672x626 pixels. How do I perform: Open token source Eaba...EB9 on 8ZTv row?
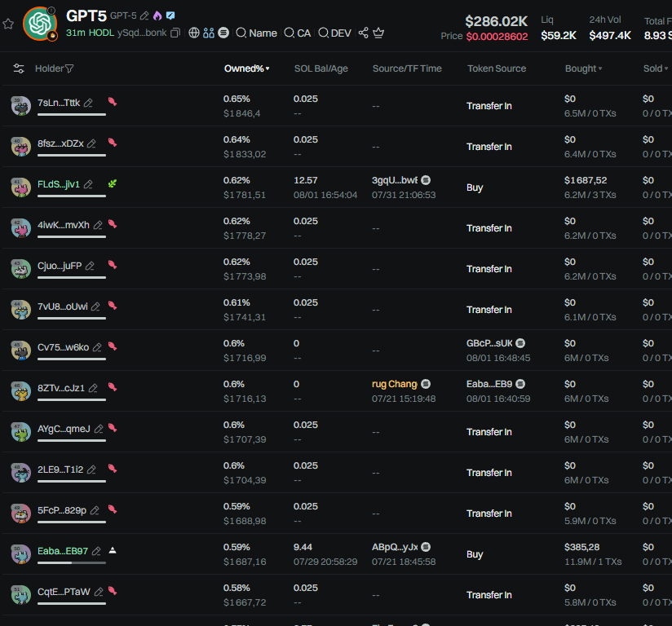click(489, 384)
